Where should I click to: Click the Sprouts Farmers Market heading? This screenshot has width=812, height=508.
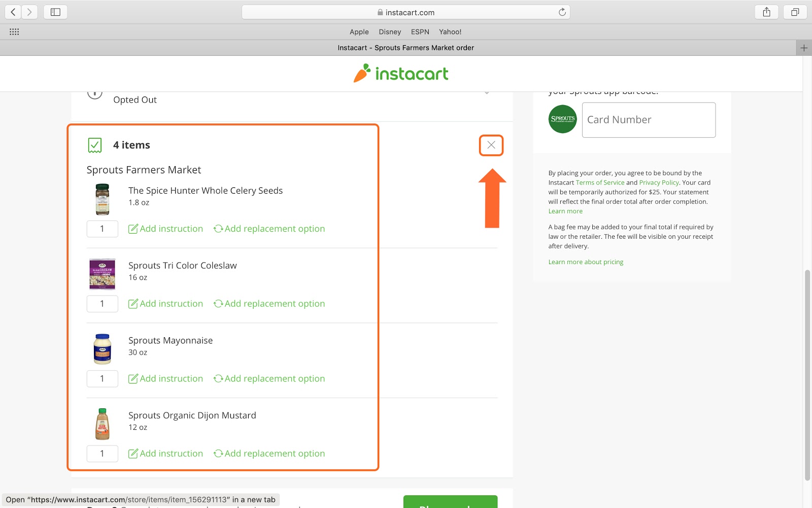[144, 170]
